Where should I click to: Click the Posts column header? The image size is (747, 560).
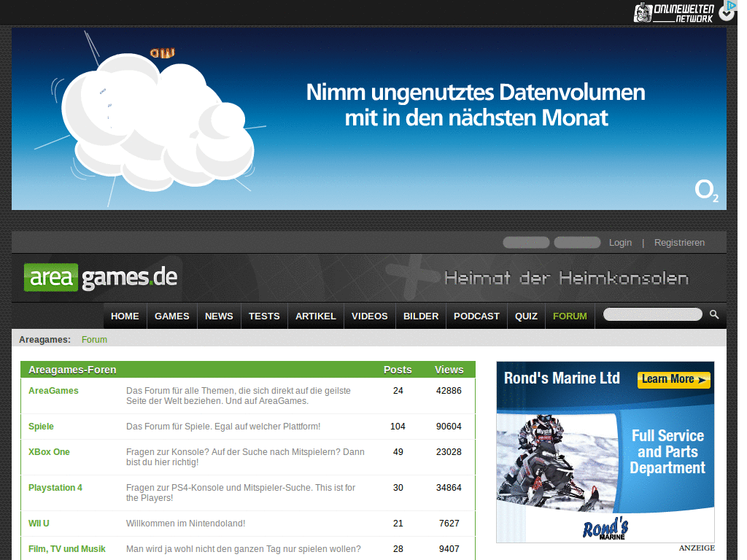[398, 370]
